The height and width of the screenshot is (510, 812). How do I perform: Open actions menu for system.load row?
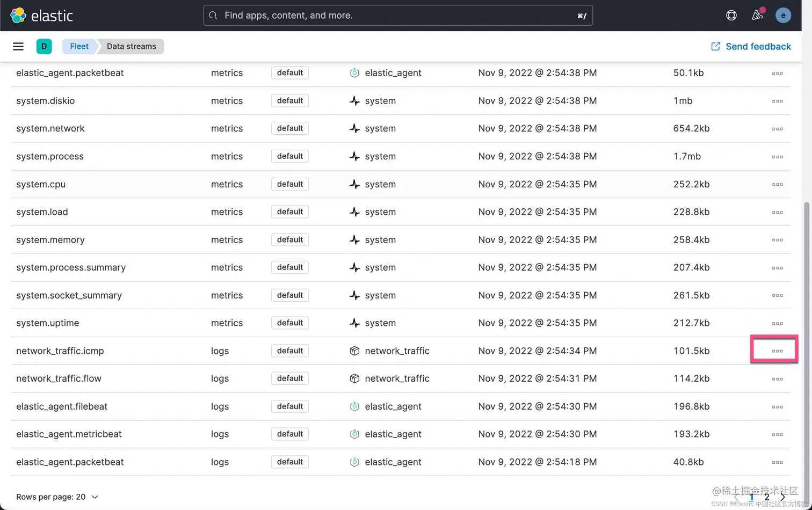777,212
